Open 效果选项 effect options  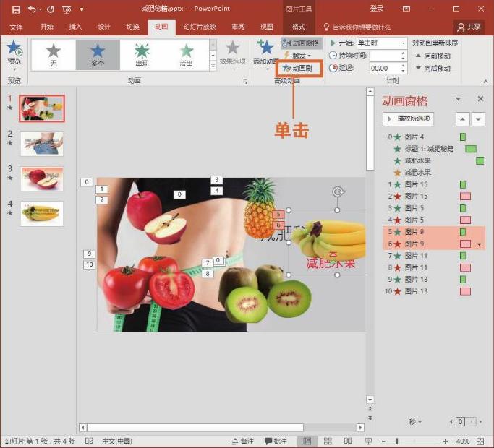(232, 54)
